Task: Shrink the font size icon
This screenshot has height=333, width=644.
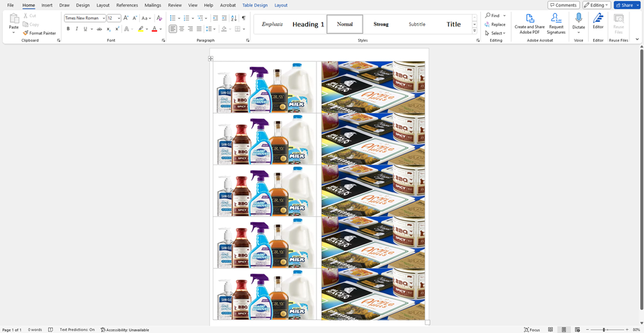Action: (x=135, y=18)
